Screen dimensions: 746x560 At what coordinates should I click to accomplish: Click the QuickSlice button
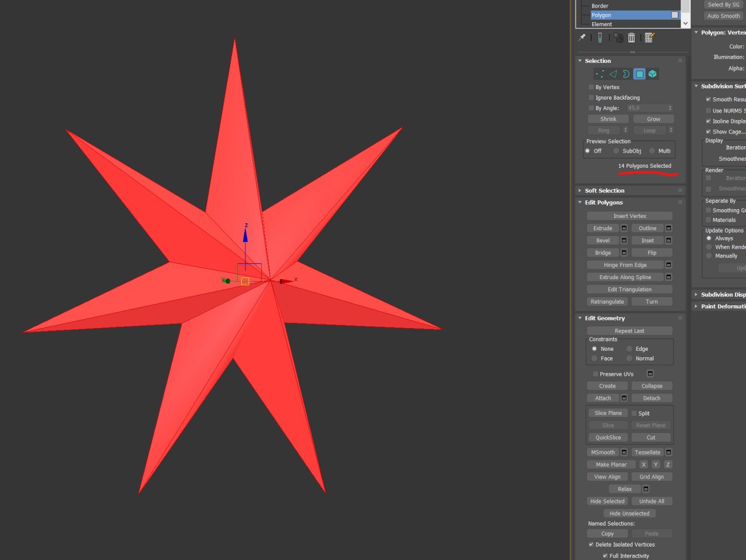608,438
